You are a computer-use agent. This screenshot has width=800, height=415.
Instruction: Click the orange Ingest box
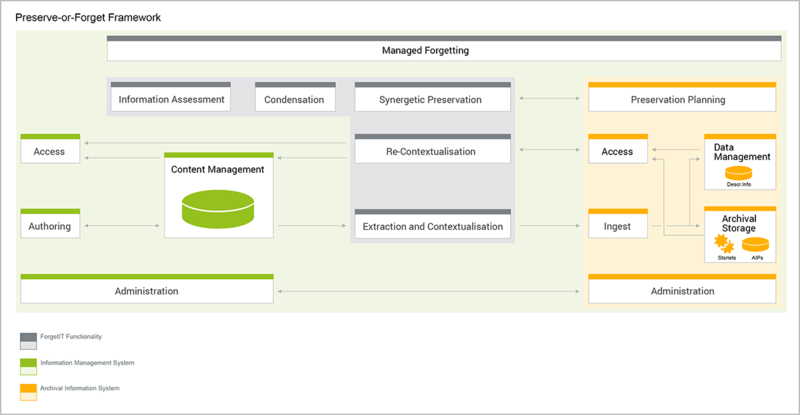[618, 223]
